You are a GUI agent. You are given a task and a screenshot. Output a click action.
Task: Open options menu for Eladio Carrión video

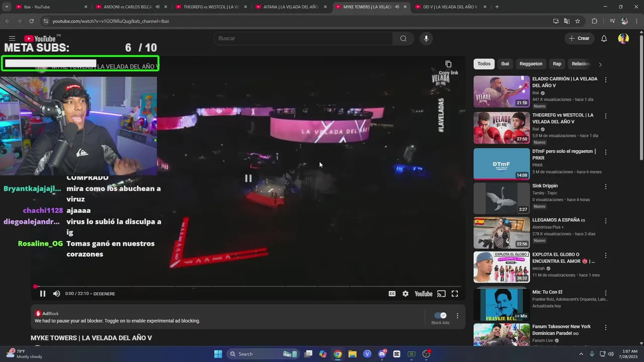[x=606, y=80]
